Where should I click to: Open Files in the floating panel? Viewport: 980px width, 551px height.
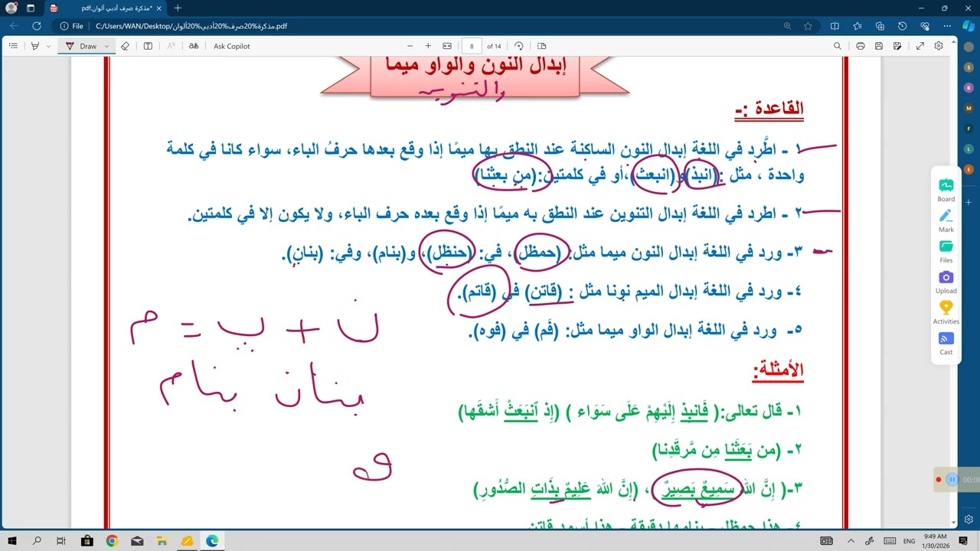946,251
